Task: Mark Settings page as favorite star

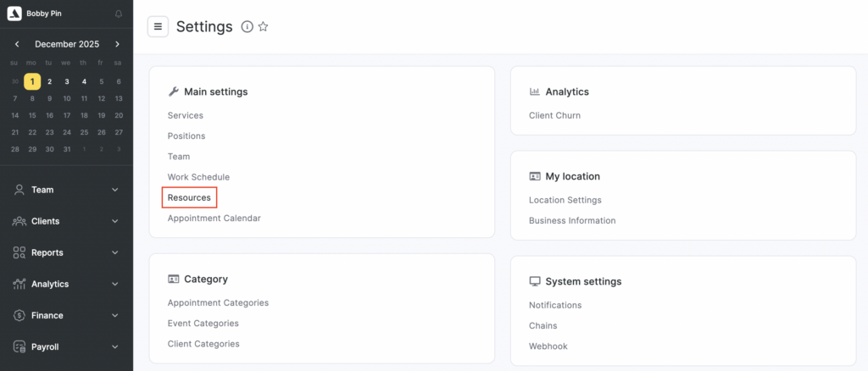Action: click(263, 27)
